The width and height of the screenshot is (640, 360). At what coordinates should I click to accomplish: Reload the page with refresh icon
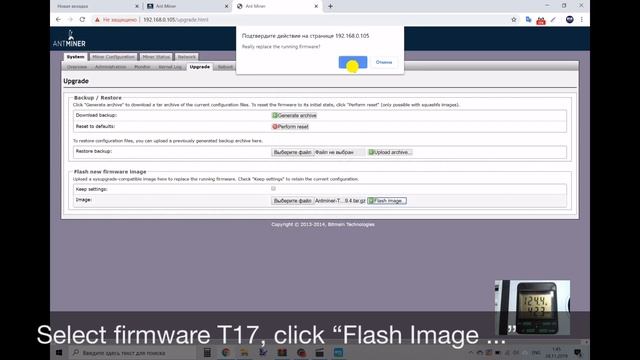tap(82, 19)
